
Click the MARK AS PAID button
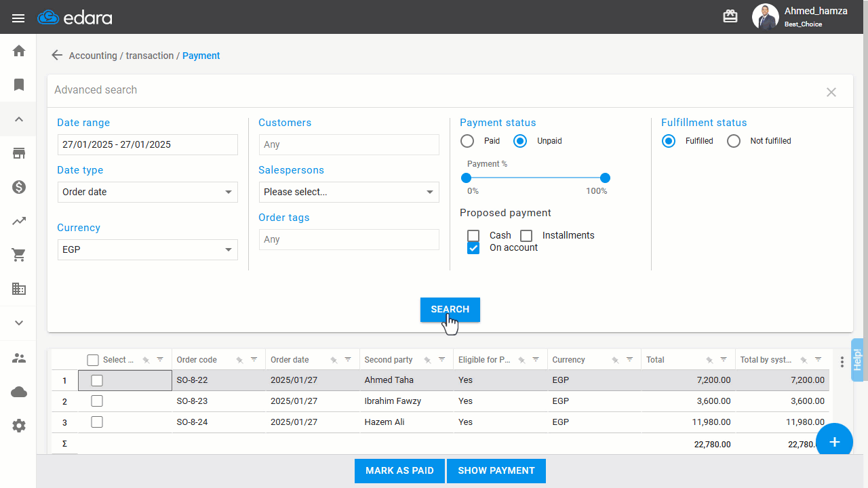click(x=399, y=471)
